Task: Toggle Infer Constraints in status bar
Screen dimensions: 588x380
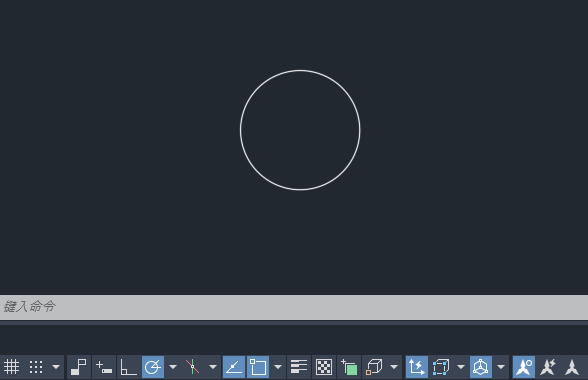Action: [79, 367]
